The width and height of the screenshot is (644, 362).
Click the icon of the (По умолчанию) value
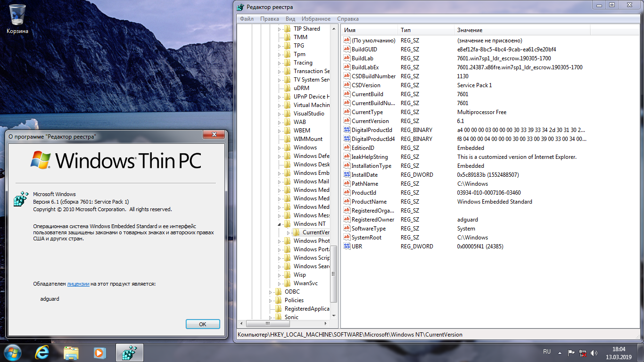pos(347,41)
